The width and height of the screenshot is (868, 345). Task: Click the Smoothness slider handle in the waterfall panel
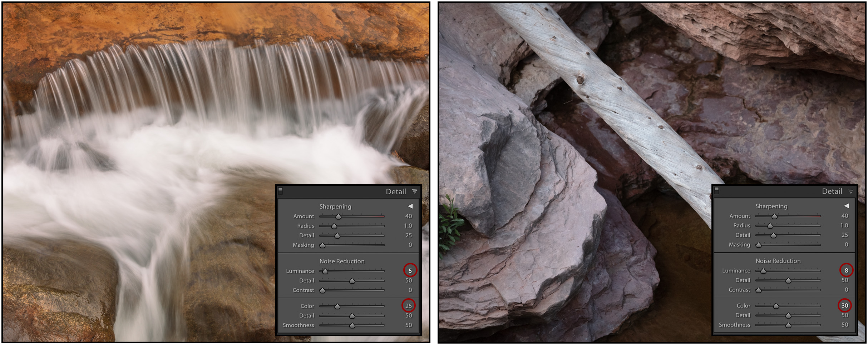point(352,326)
